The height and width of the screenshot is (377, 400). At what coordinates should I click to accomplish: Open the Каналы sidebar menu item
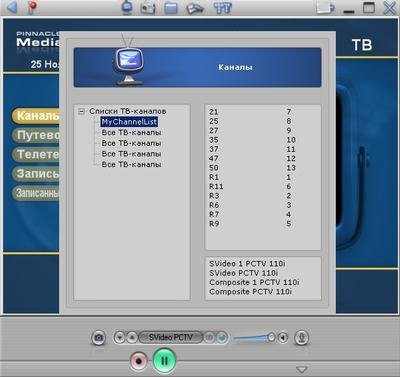click(x=36, y=116)
